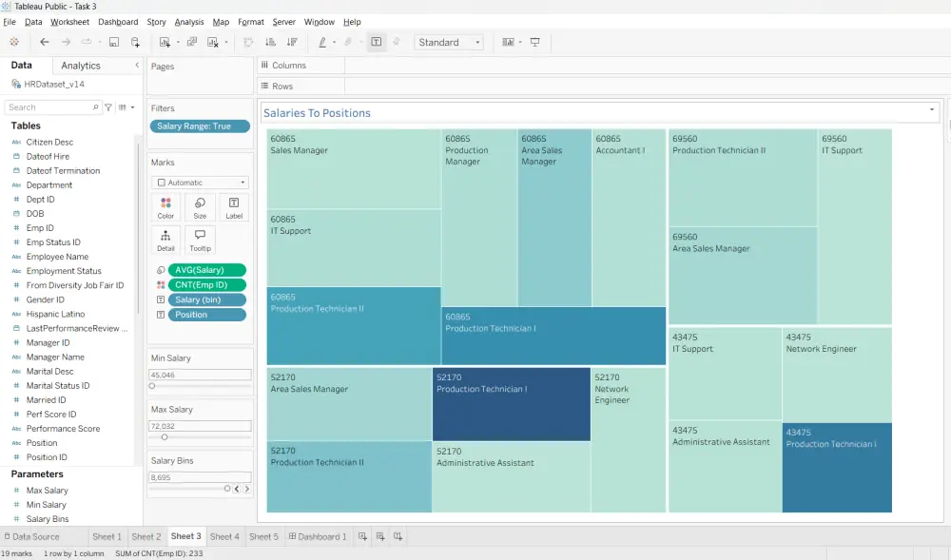This screenshot has width=951, height=560.
Task: Click the Swap rows and columns icon
Action: click(248, 42)
